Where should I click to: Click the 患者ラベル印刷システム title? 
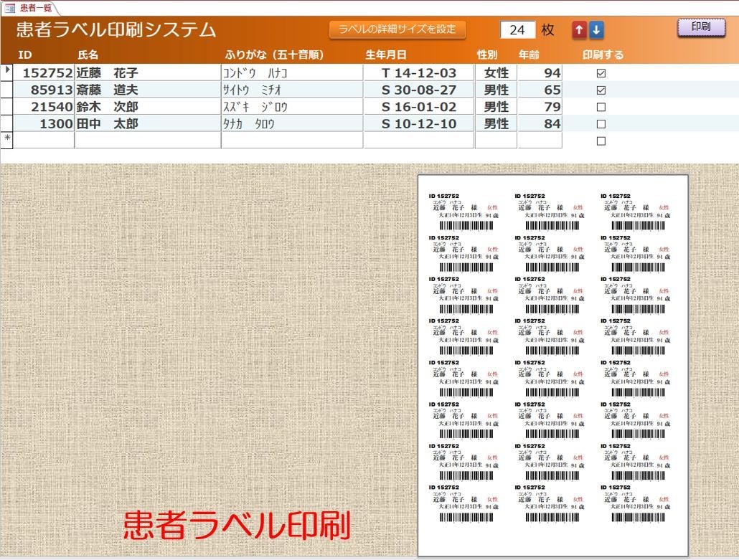point(116,29)
